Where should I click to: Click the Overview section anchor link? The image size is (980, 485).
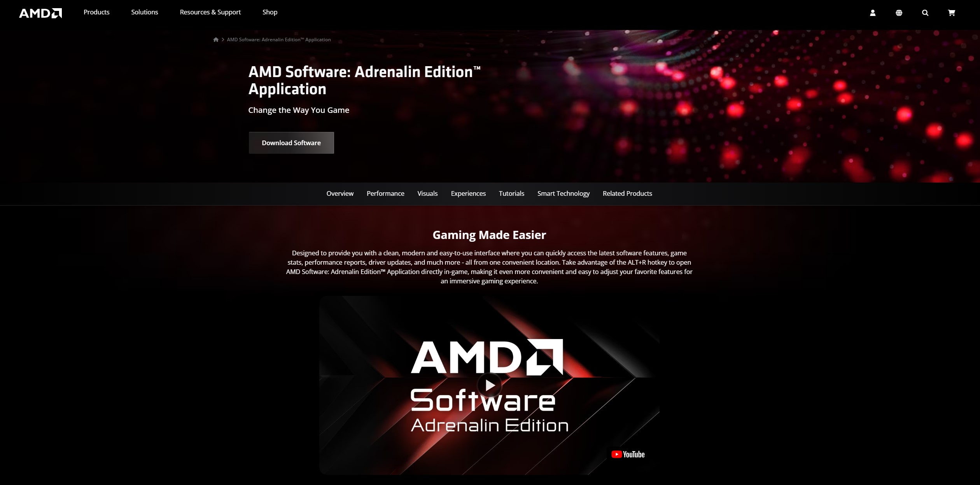[339, 193]
